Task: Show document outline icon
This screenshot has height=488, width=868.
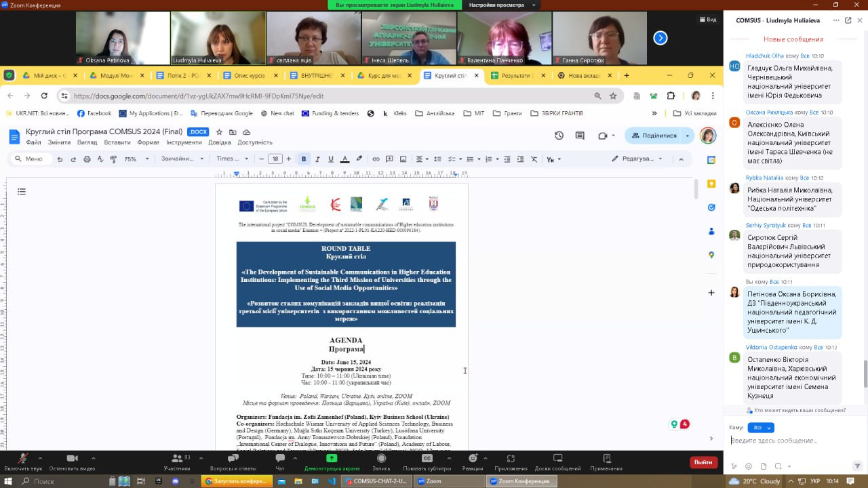Action: [22, 192]
